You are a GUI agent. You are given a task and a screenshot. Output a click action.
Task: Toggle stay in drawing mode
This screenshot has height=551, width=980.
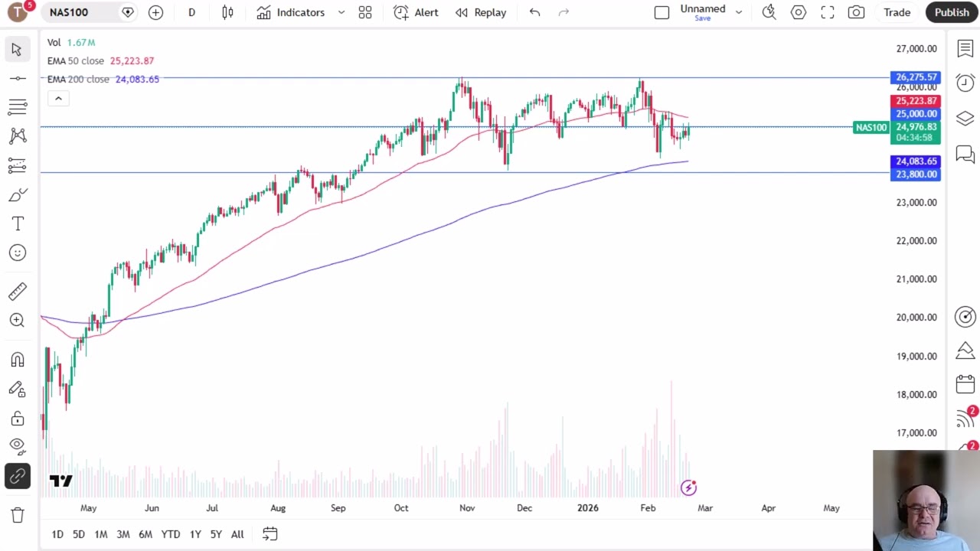[x=17, y=389]
